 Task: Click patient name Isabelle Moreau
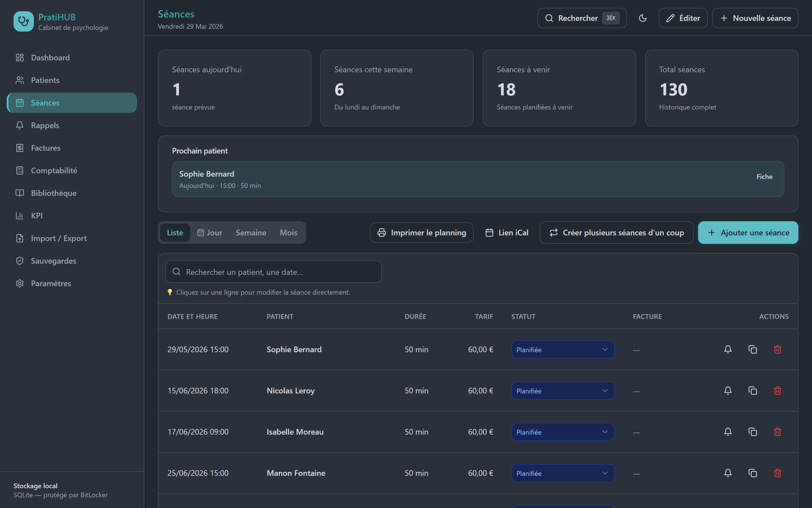pyautogui.click(x=295, y=432)
